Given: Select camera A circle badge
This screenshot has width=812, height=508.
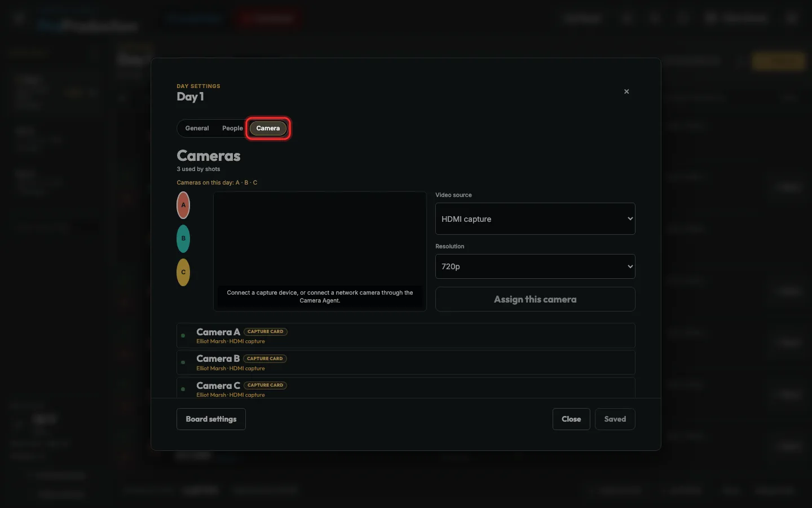Looking at the screenshot, I should [x=183, y=205].
